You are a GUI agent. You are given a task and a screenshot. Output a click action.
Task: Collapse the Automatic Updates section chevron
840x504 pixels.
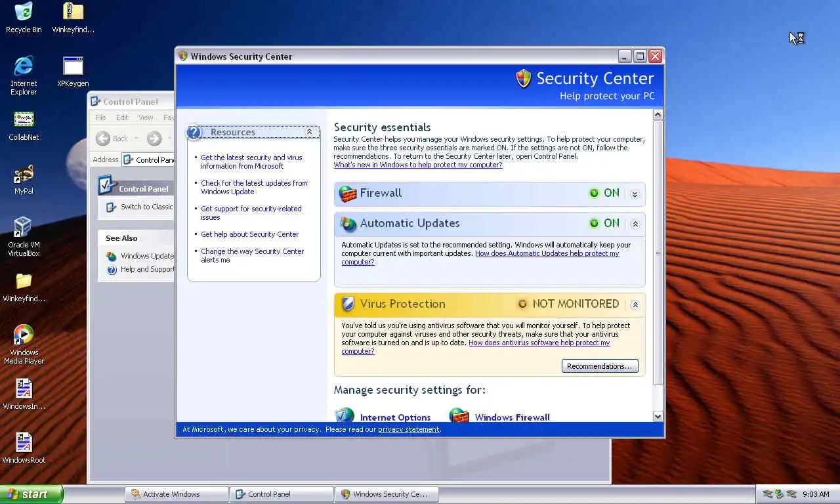click(x=635, y=224)
